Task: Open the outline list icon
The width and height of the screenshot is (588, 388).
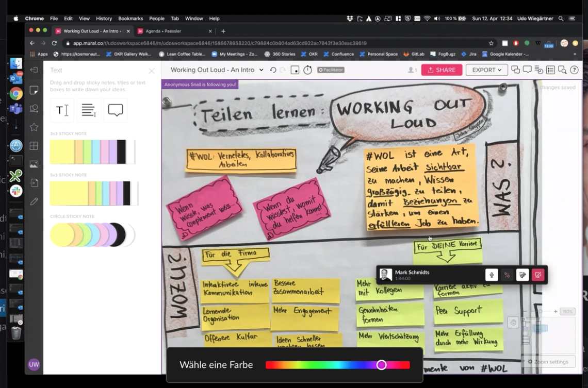Action: tap(550, 70)
